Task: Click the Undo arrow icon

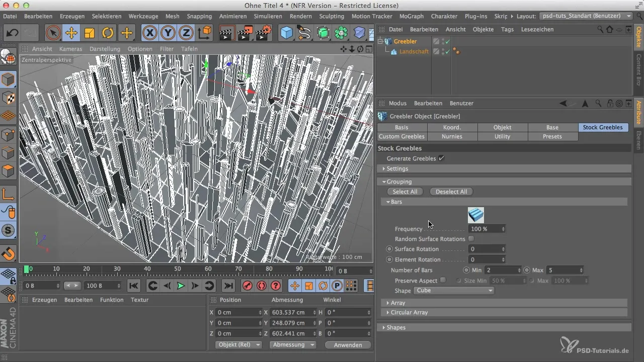Action: (12, 33)
